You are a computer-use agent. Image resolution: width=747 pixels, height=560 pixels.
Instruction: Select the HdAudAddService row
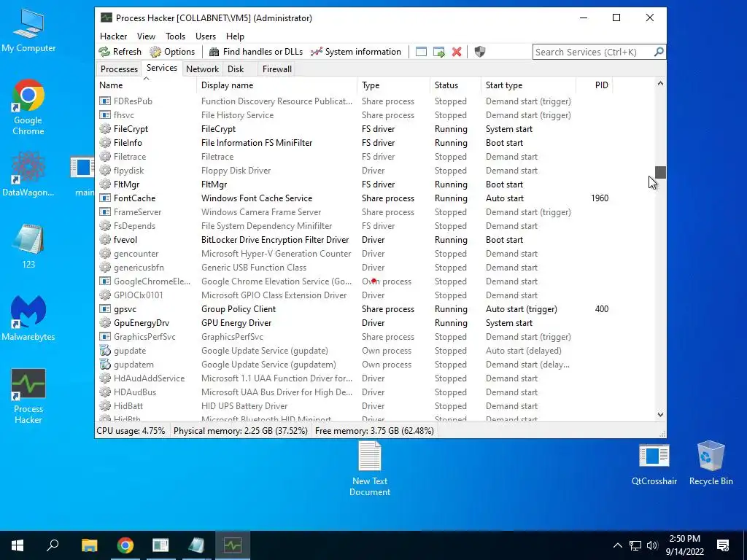click(x=374, y=378)
